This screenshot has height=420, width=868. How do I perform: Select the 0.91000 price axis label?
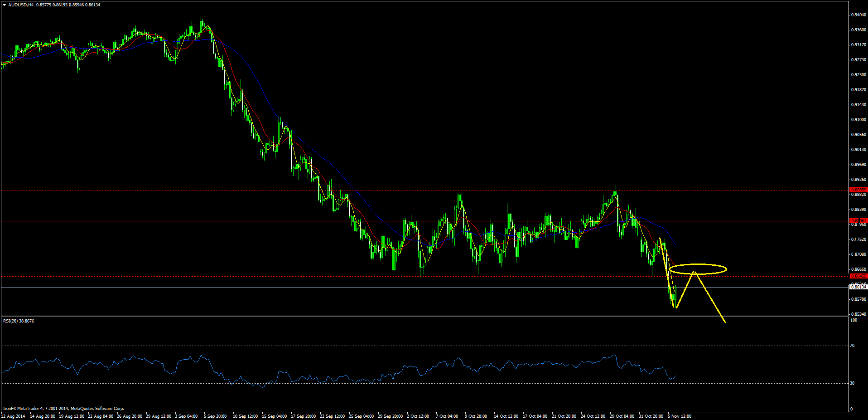[858, 120]
